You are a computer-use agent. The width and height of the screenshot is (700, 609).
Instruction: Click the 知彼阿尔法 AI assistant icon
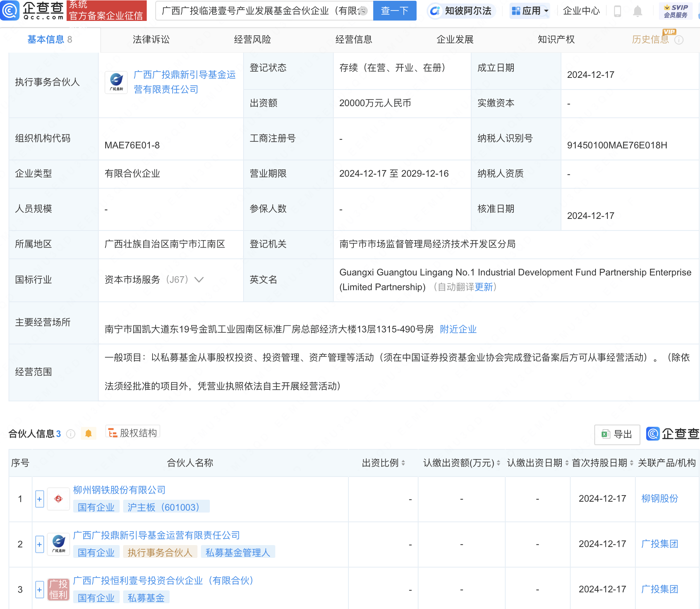[x=435, y=11]
